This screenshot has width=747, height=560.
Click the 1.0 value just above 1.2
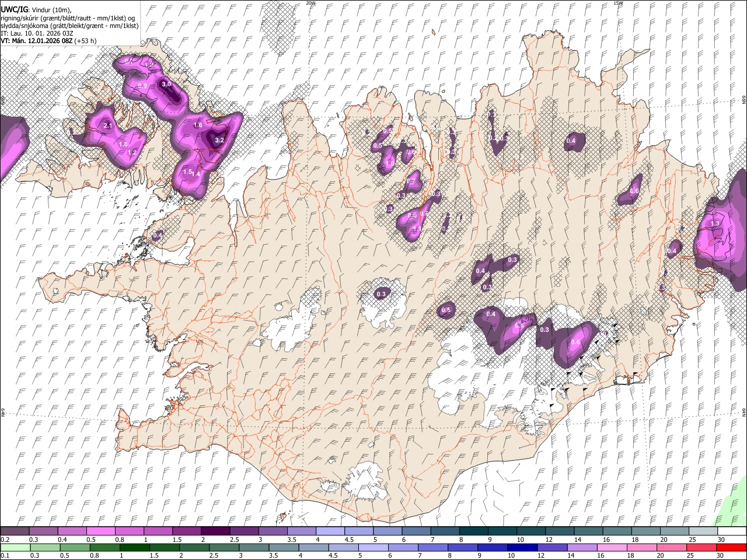pos(123,144)
